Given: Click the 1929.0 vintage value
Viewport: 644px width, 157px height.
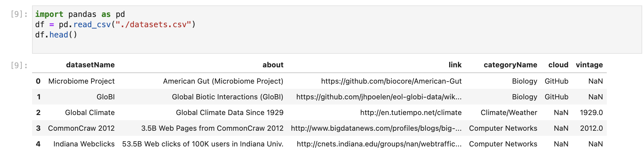Looking at the screenshot, I should point(591,113).
